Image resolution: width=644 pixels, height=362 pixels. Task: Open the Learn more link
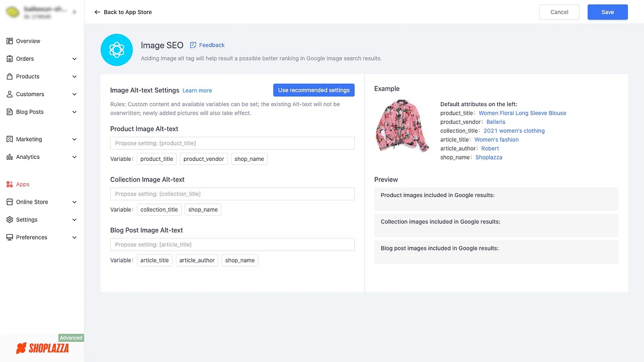tap(197, 90)
